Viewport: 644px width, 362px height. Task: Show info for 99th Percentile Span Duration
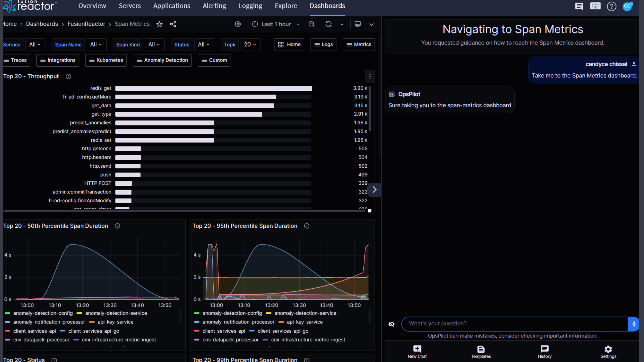click(x=307, y=360)
